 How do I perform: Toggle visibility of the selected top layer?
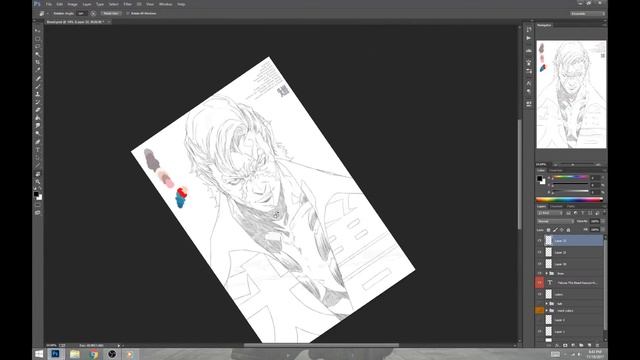[x=540, y=241]
